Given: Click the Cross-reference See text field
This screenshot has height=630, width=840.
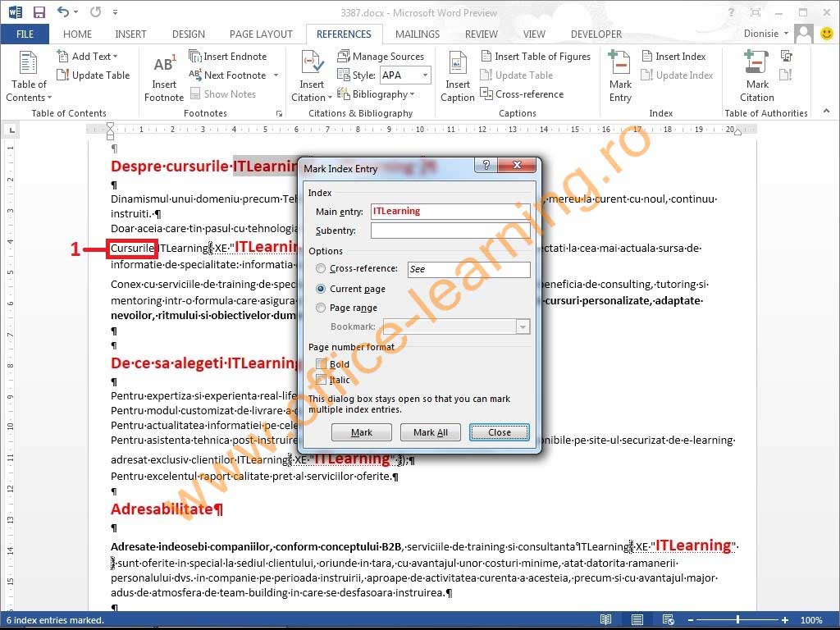Looking at the screenshot, I should (468, 269).
